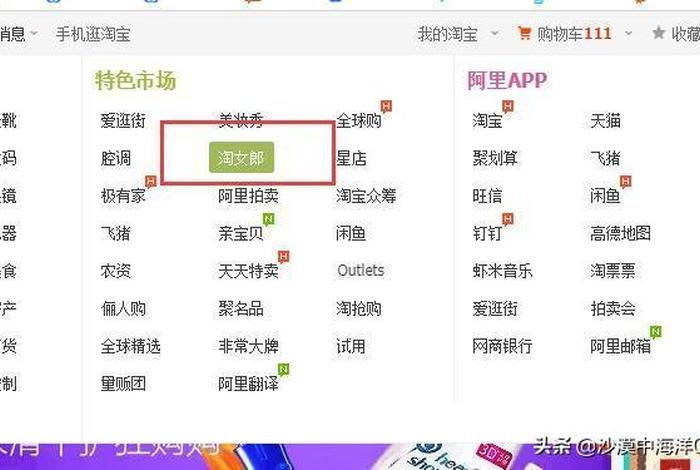Open the 旺信 app link
The height and width of the screenshot is (470, 700).
coord(488,195)
